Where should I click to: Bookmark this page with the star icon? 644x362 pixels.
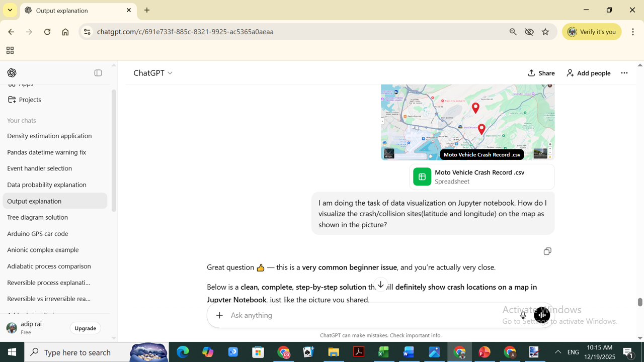point(545,32)
